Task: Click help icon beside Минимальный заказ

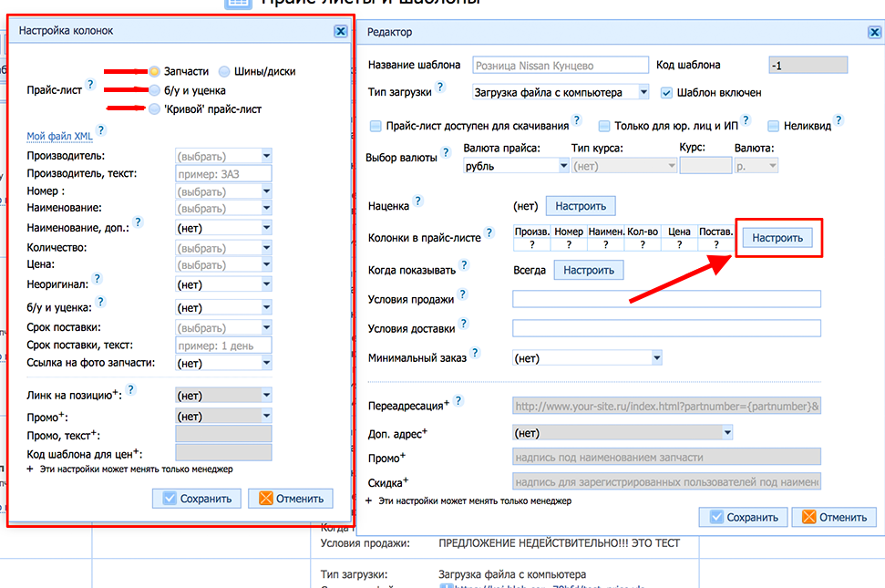Action: (475, 354)
